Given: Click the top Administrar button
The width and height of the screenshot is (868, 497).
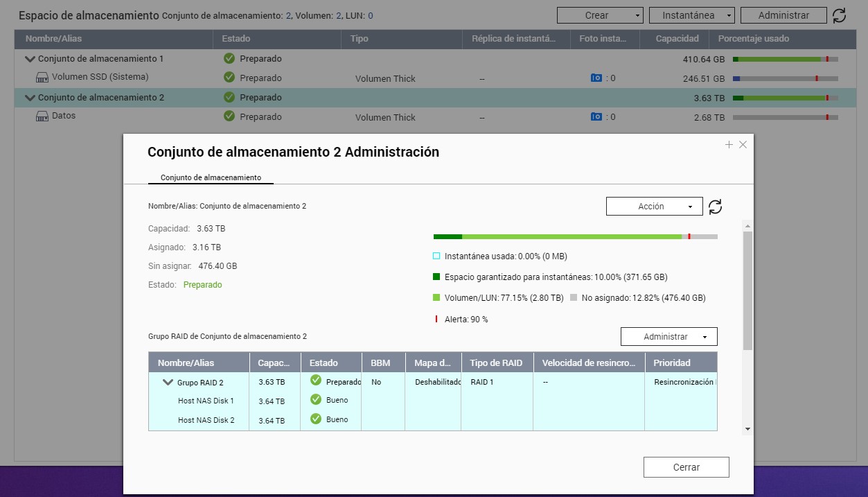Looking at the screenshot, I should [x=783, y=15].
